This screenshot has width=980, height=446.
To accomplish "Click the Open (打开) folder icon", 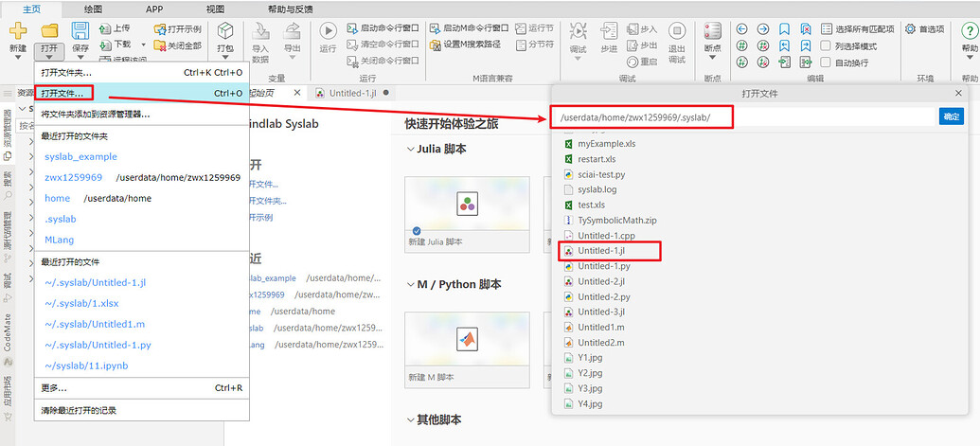I will (49, 30).
